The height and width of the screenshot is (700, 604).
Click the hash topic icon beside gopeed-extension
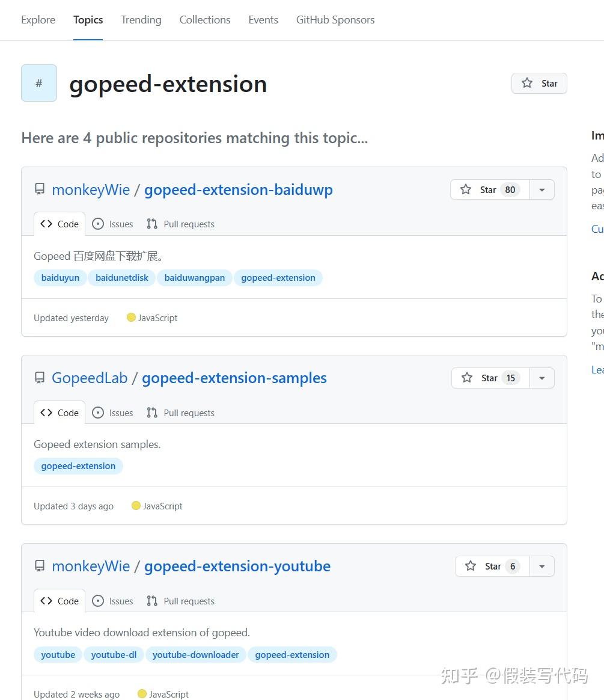tap(39, 83)
